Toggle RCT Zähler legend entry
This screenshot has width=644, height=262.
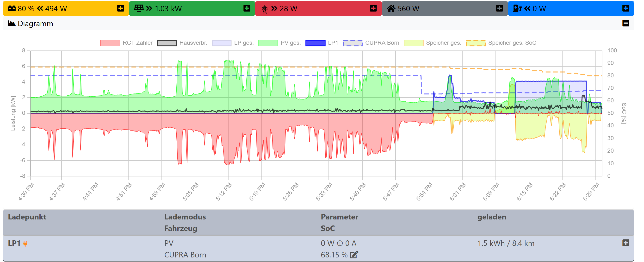(x=137, y=43)
